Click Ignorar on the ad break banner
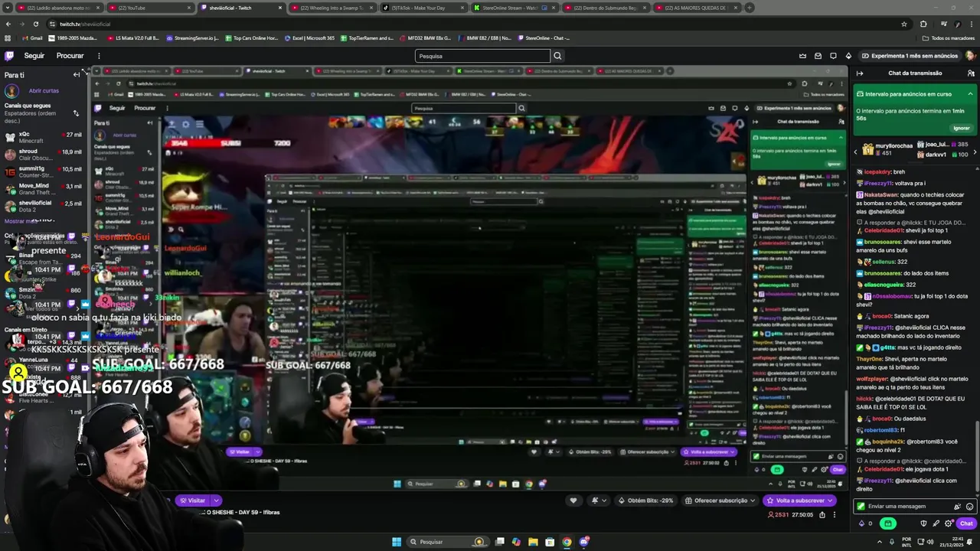The height and width of the screenshot is (551, 980). 962,128
